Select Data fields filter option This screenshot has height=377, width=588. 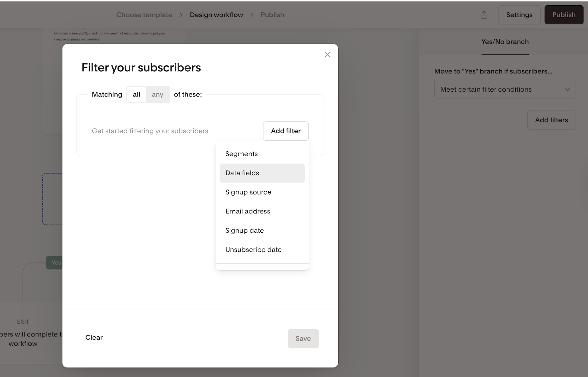242,173
